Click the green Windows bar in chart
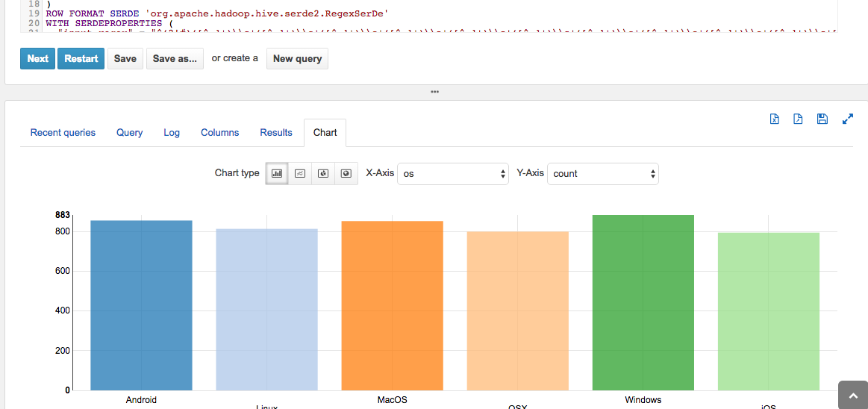868x409 pixels. [643, 302]
